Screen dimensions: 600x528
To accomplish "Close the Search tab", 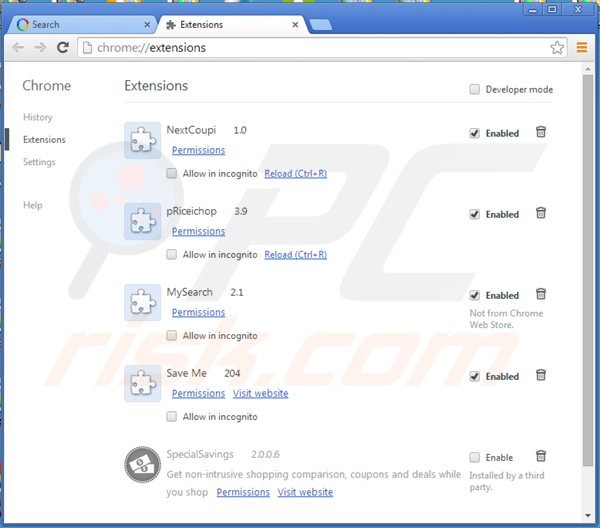I will coord(147,25).
